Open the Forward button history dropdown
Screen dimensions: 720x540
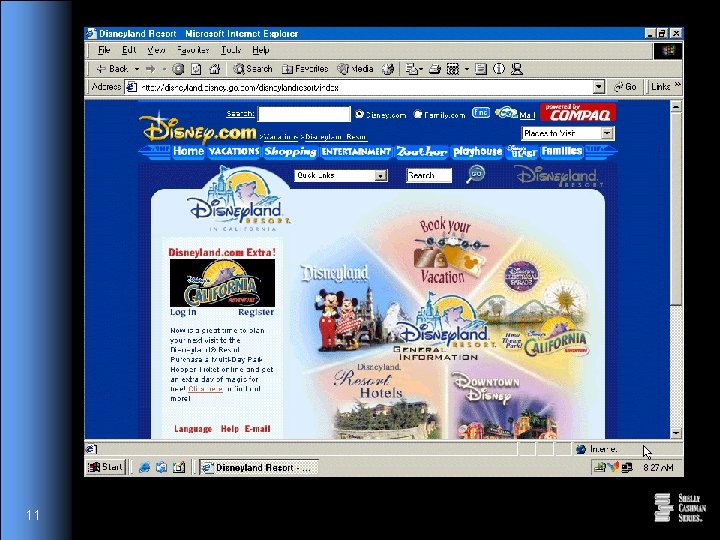[x=164, y=69]
